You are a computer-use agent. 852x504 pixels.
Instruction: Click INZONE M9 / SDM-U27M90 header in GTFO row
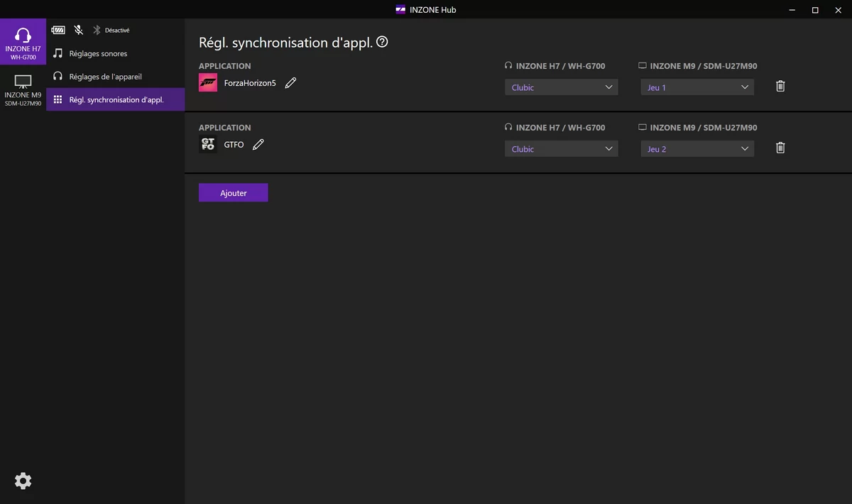click(704, 128)
